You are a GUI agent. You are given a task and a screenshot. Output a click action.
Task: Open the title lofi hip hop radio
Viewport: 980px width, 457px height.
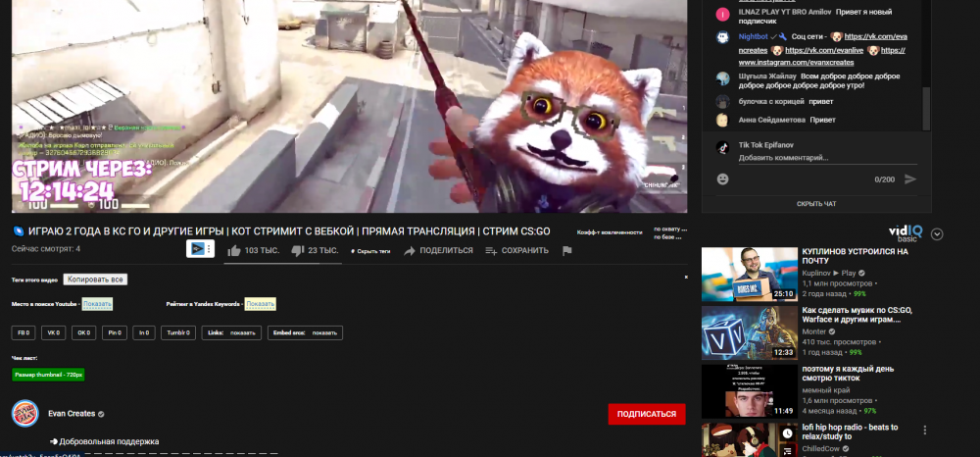[x=850, y=432]
